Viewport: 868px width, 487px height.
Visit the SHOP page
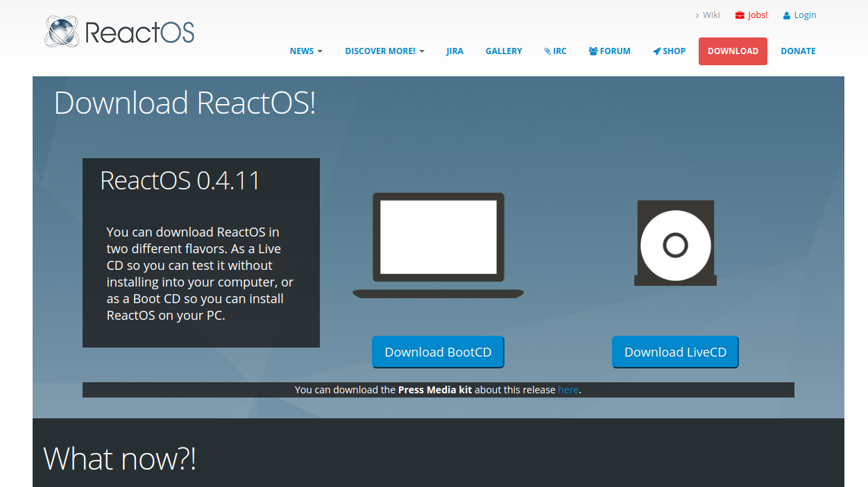coord(669,51)
